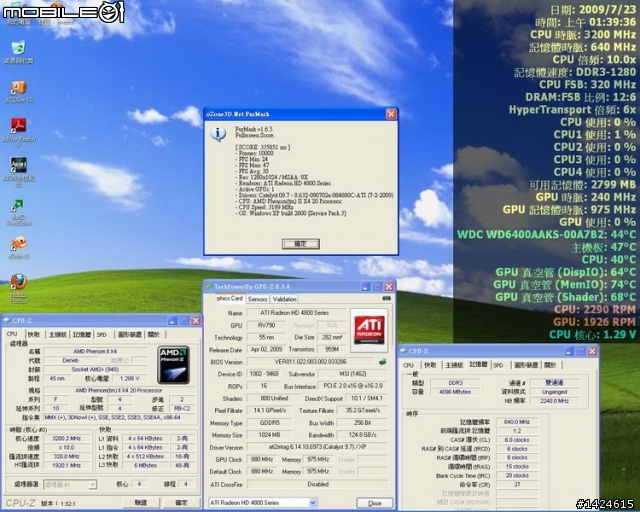Close the FurMark score dialog with X
640x512 pixels.
[391, 114]
